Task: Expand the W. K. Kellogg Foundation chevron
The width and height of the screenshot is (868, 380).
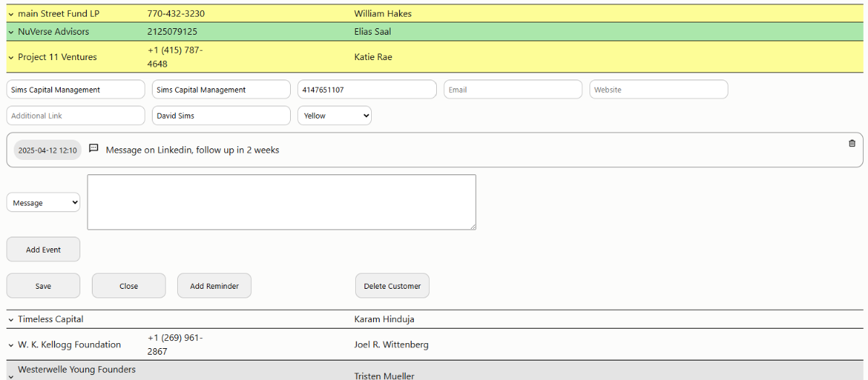Action: (x=11, y=345)
